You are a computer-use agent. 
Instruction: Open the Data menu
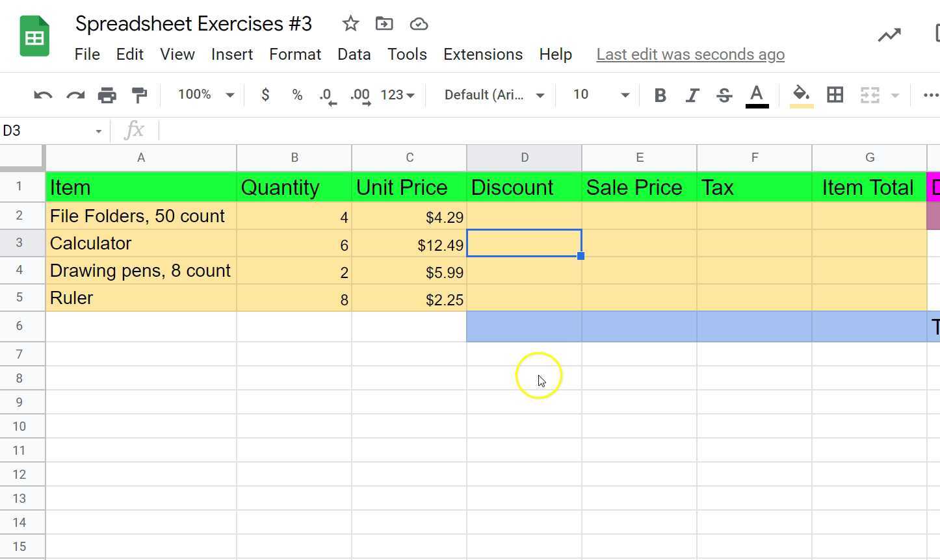[x=354, y=55]
